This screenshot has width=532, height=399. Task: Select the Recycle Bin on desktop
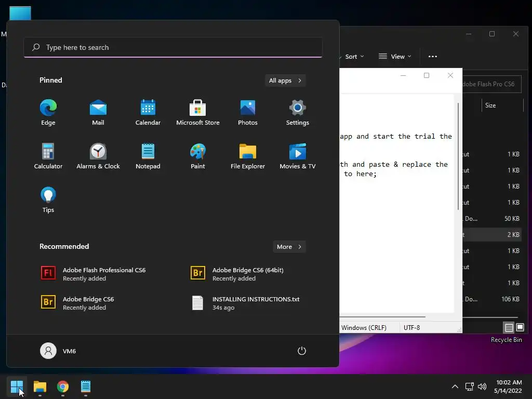pyautogui.click(x=506, y=340)
